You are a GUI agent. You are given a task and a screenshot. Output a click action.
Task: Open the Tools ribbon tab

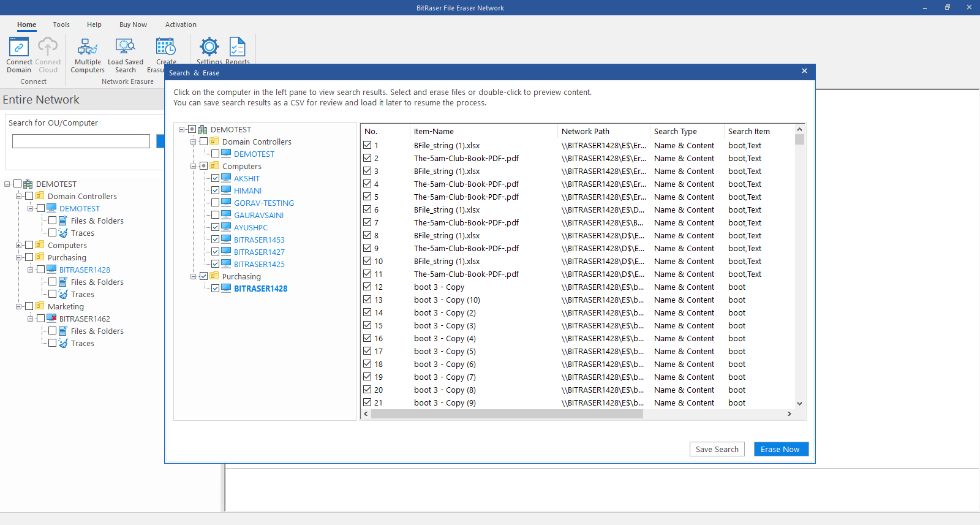coord(61,25)
